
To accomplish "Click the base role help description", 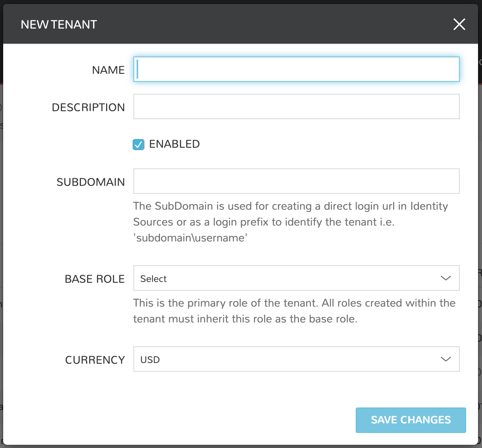I will [294, 311].
